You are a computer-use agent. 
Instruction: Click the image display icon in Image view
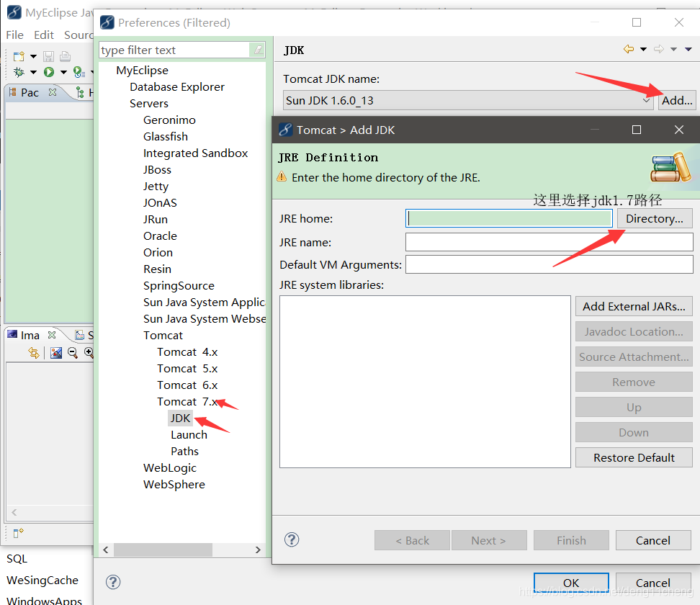coord(55,353)
